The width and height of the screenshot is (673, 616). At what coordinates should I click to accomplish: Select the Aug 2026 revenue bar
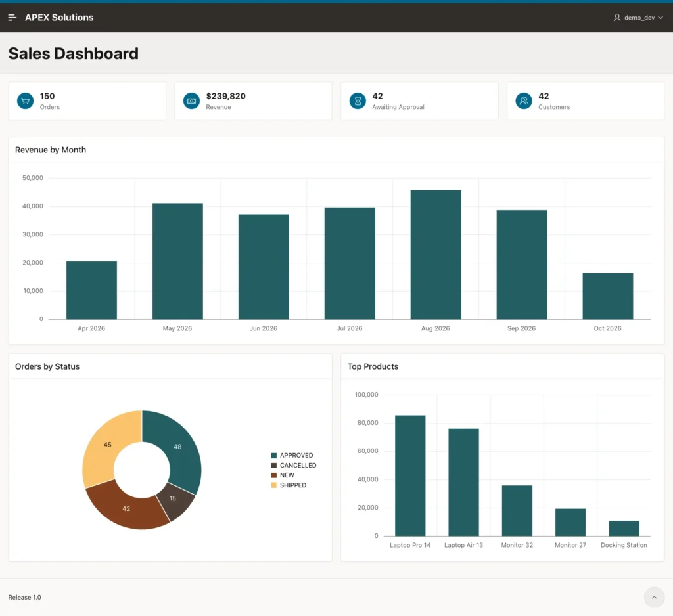coord(436,255)
